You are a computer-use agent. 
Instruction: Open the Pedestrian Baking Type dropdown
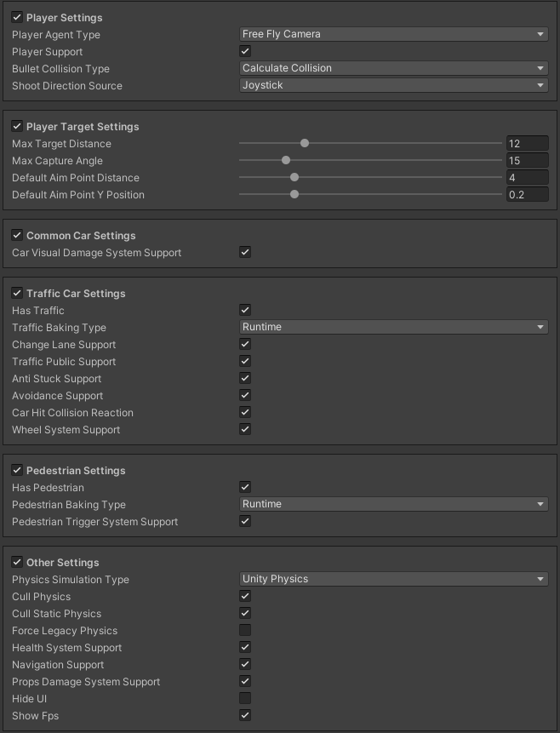(x=393, y=504)
